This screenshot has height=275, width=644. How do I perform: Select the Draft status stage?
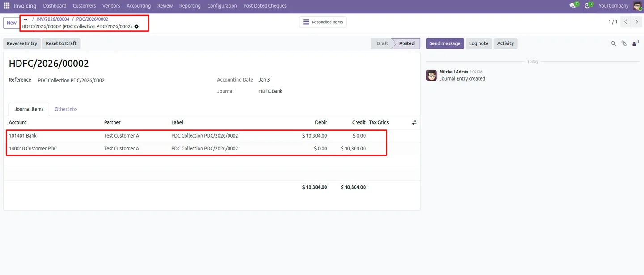pos(382,43)
